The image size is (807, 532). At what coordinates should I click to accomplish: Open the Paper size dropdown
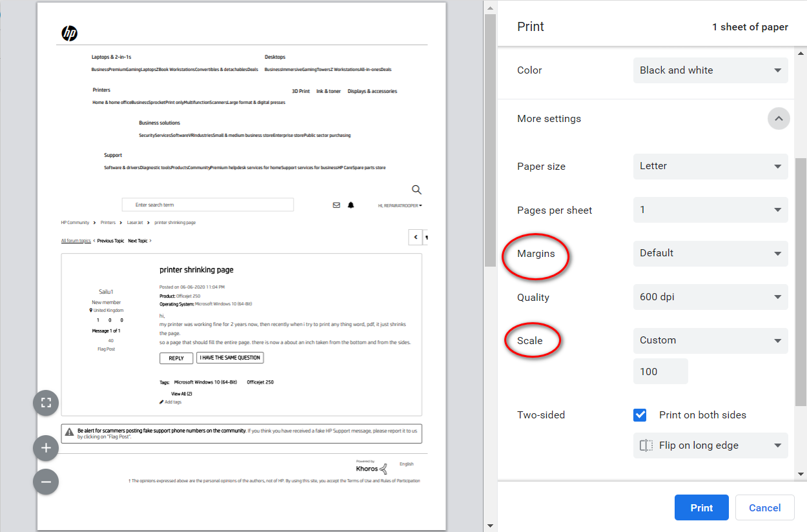coord(710,167)
